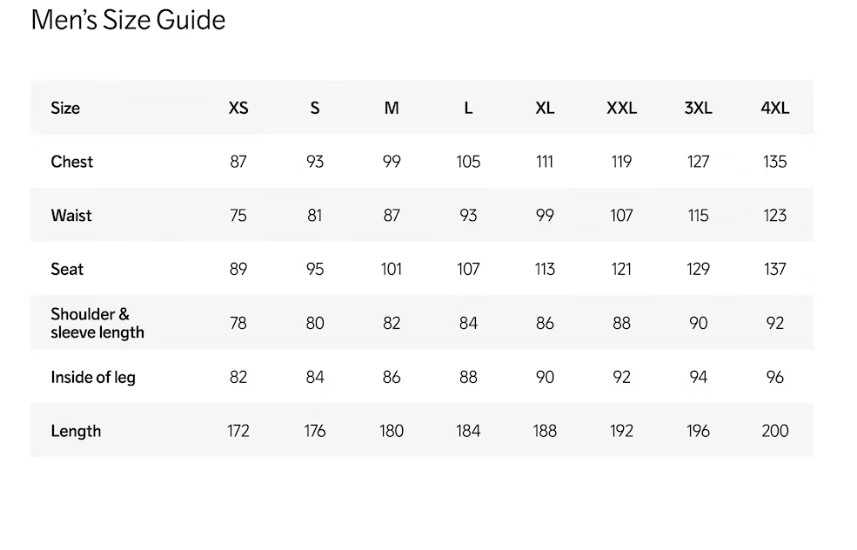The height and width of the screenshot is (550, 857).
Task: Click the Chest value for size L
Action: [x=468, y=162]
